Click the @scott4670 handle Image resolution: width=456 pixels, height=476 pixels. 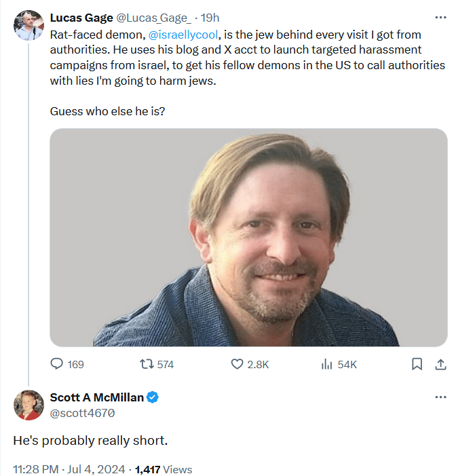point(83,412)
